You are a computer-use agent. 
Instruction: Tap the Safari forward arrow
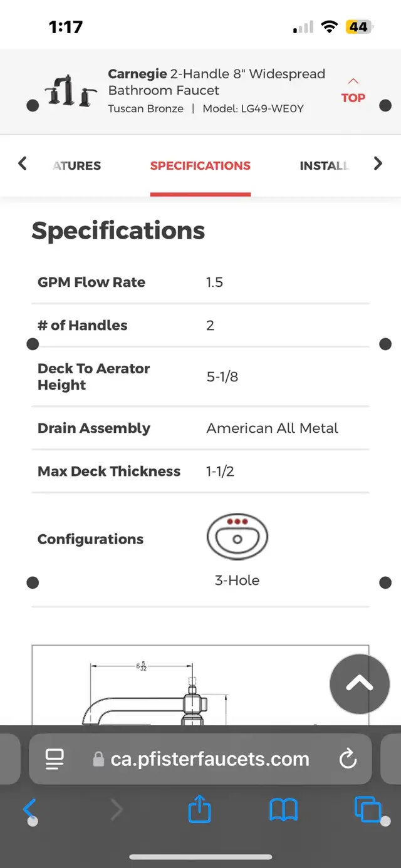(117, 809)
